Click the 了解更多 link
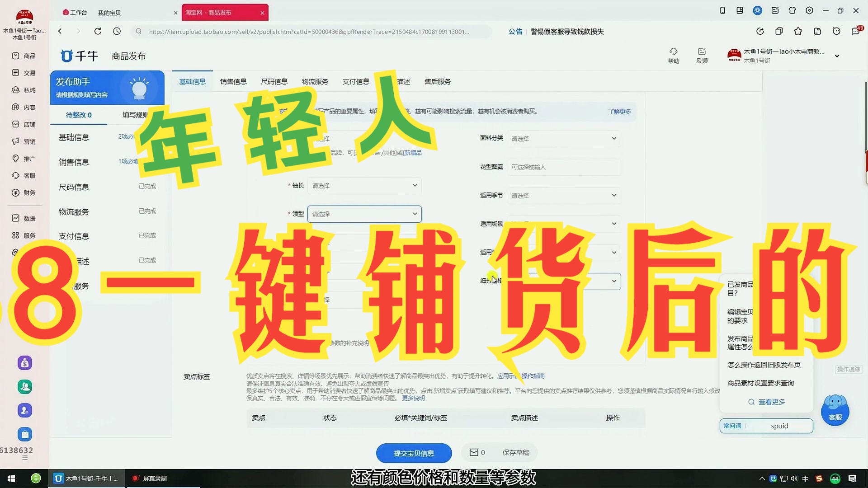This screenshot has height=488, width=868. [x=619, y=112]
